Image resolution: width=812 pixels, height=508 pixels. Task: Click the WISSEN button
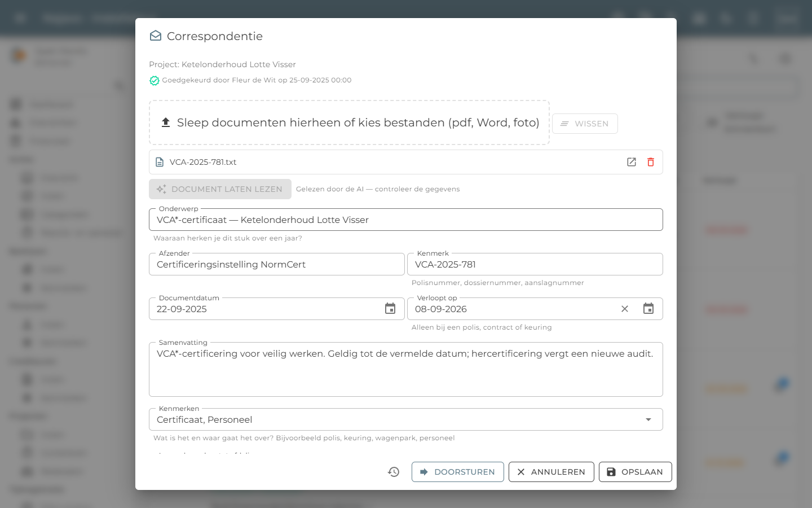tap(585, 124)
